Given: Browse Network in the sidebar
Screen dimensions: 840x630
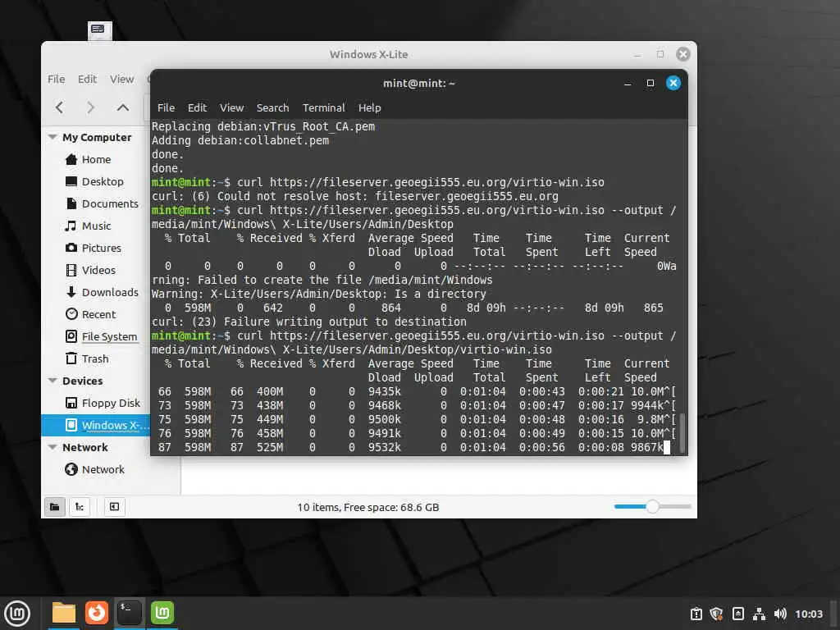Looking at the screenshot, I should [95, 470].
